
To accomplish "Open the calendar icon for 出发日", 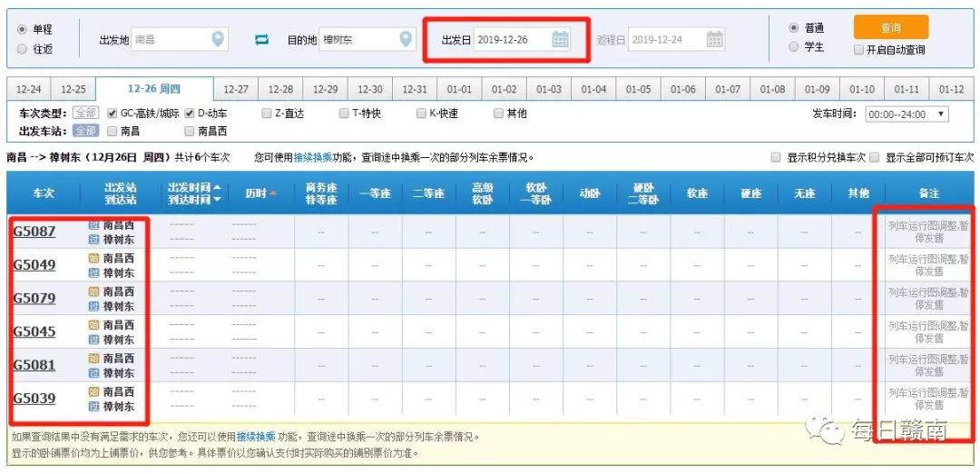I will tap(560, 39).
